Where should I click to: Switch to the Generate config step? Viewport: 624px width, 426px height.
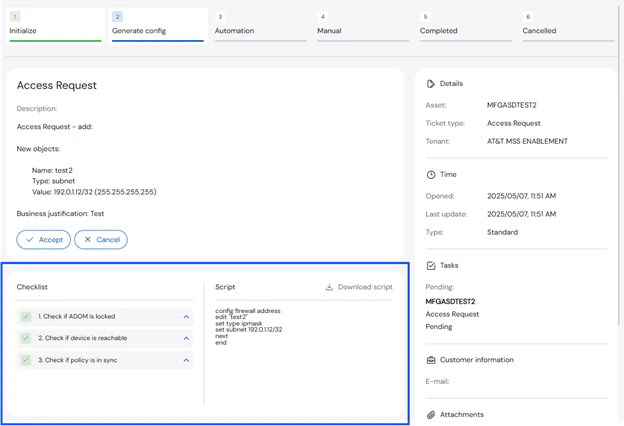[x=158, y=26]
